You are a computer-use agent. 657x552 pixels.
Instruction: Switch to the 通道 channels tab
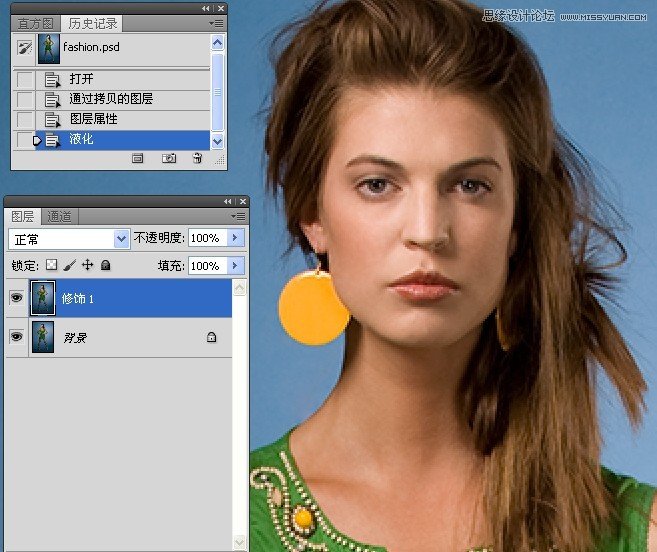60,216
